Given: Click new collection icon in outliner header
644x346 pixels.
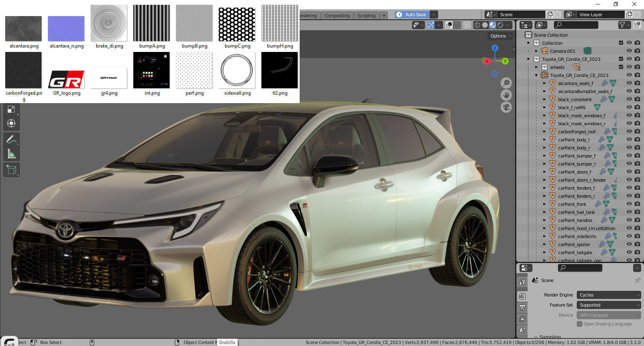Looking at the screenshot, I should click(x=637, y=25).
